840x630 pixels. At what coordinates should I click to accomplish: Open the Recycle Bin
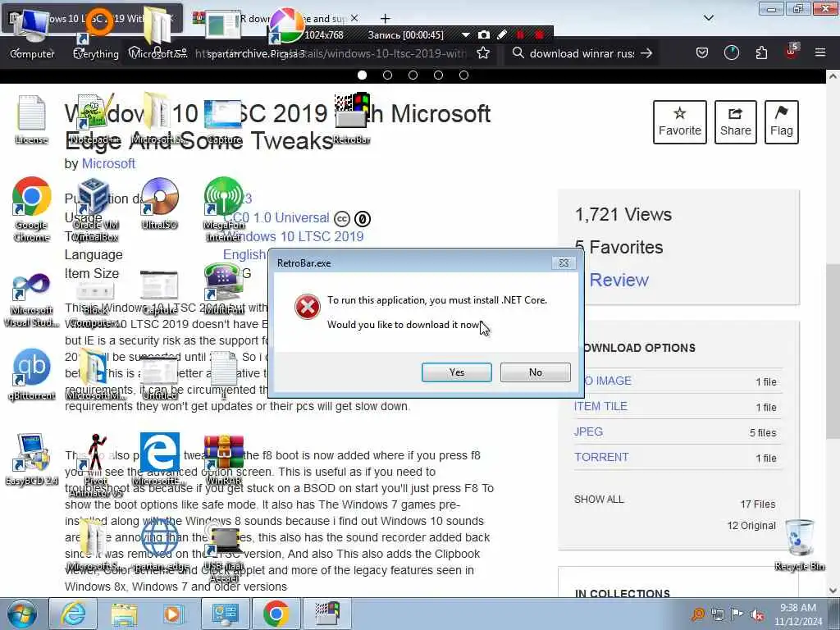point(799,545)
